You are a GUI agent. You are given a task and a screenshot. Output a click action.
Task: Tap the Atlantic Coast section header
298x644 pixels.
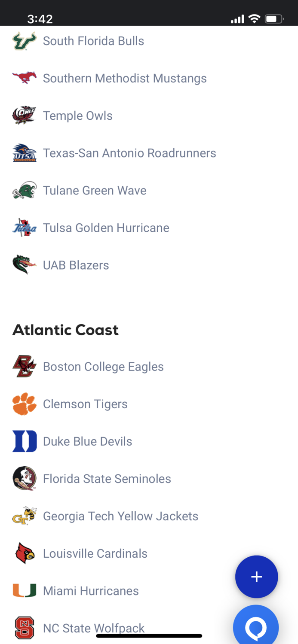coord(65,330)
